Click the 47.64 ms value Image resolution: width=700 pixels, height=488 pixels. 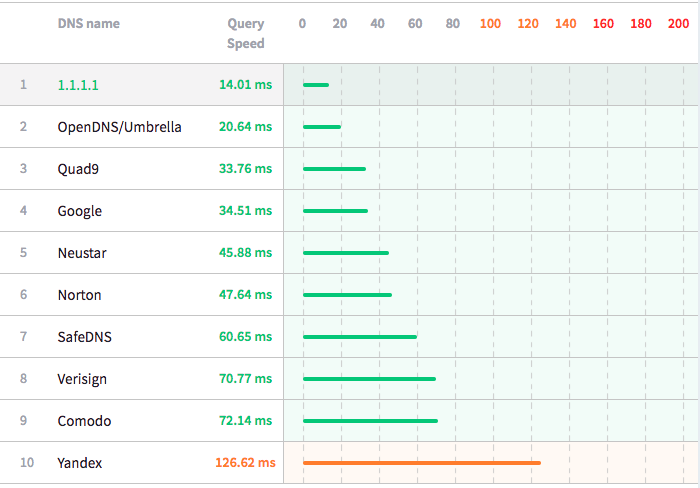click(246, 294)
